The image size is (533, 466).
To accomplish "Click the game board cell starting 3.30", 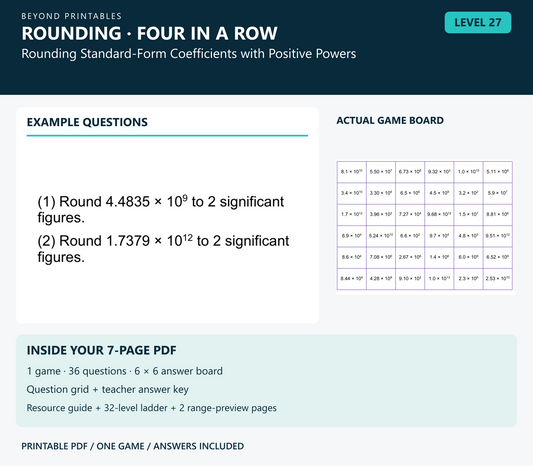I will pos(381,193).
